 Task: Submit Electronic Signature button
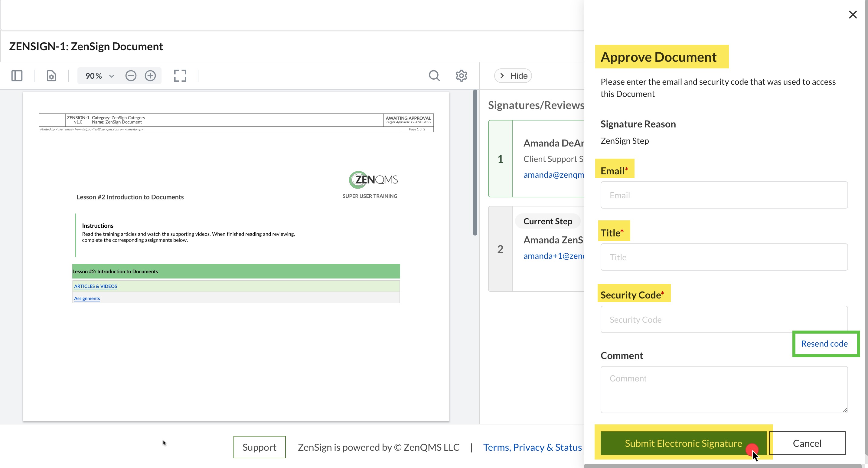(x=683, y=443)
